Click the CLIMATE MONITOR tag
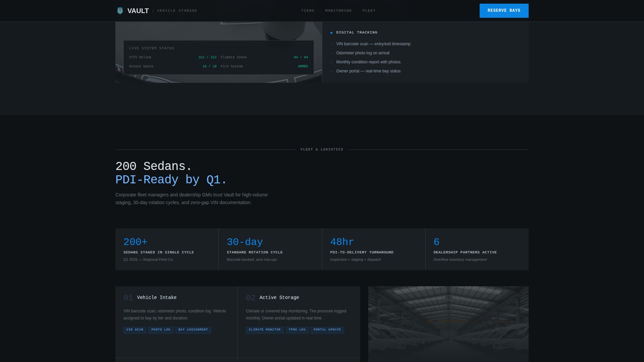Image resolution: width=644 pixels, height=362 pixels. pyautogui.click(x=264, y=330)
